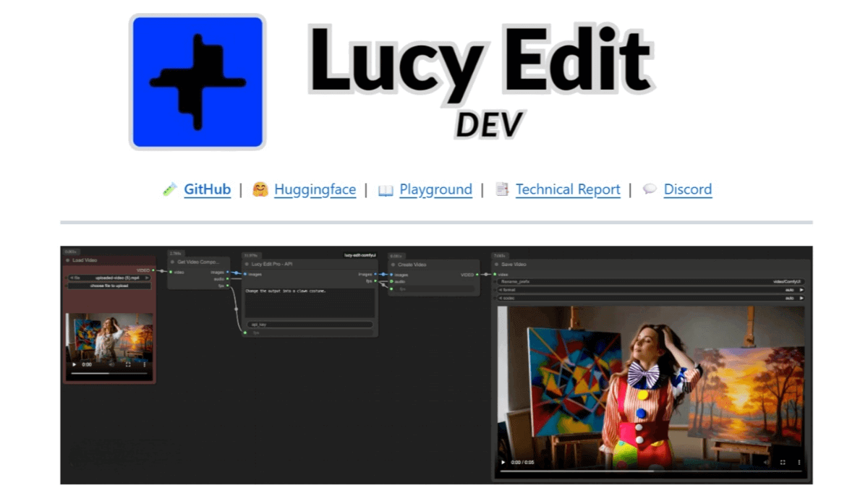This screenshot has width=868, height=488.
Task: Open the codec auto dropdown in Save Video
Action: [790, 299]
